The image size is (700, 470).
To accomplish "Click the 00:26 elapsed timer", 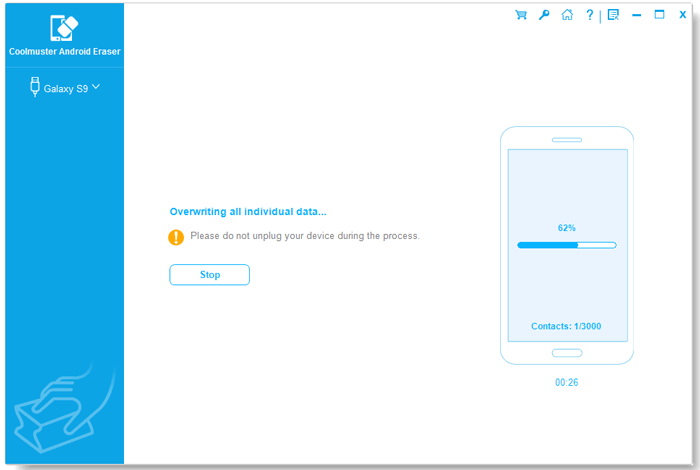I will point(567,383).
